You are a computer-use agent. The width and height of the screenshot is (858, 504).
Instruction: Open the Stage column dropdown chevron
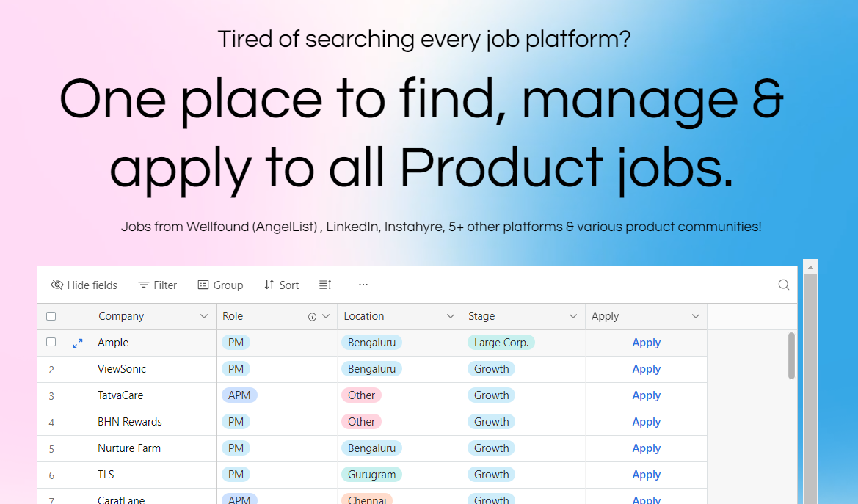pyautogui.click(x=574, y=316)
